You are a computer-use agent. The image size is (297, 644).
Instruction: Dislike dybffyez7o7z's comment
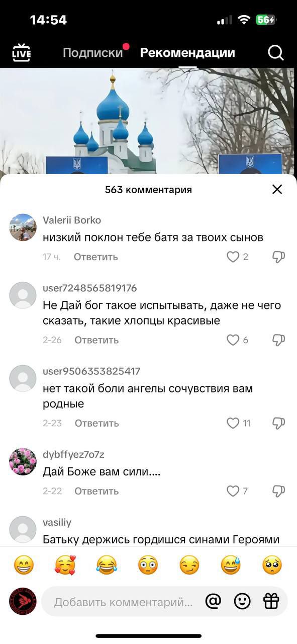tap(278, 491)
